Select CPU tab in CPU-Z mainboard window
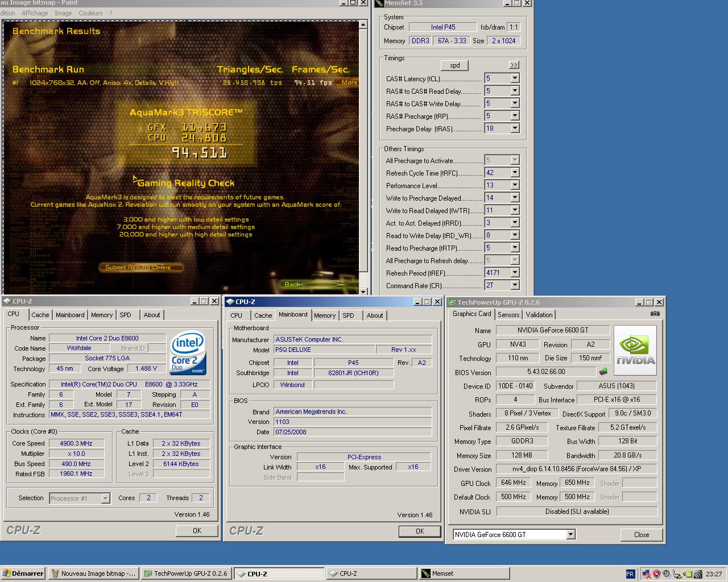 coord(237,315)
